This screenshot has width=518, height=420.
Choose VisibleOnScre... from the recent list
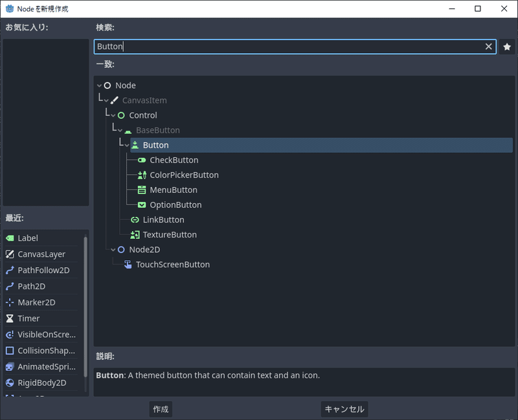[x=47, y=335]
